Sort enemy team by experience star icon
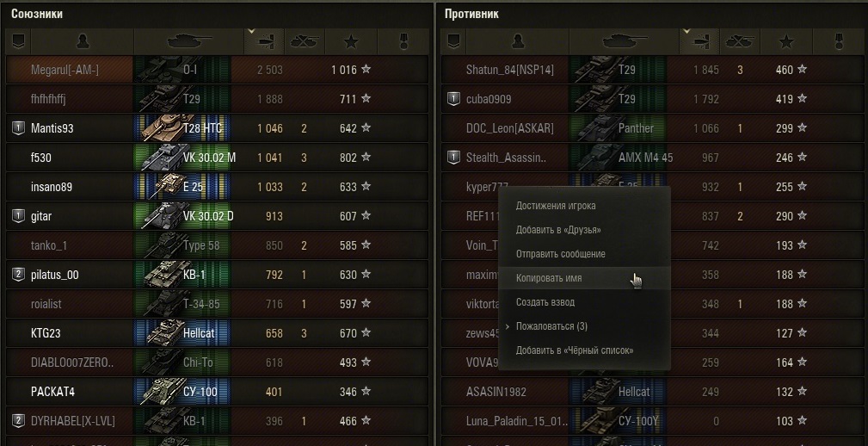This screenshot has width=868, height=446. 786,41
